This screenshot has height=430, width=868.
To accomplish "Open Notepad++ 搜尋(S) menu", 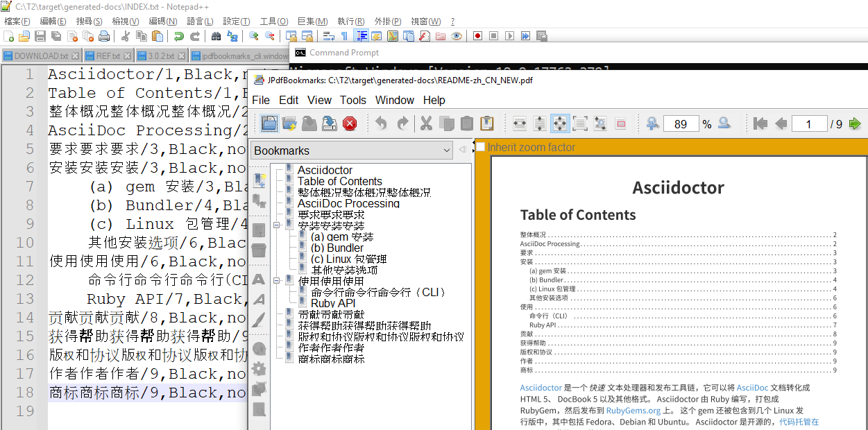I will [89, 21].
